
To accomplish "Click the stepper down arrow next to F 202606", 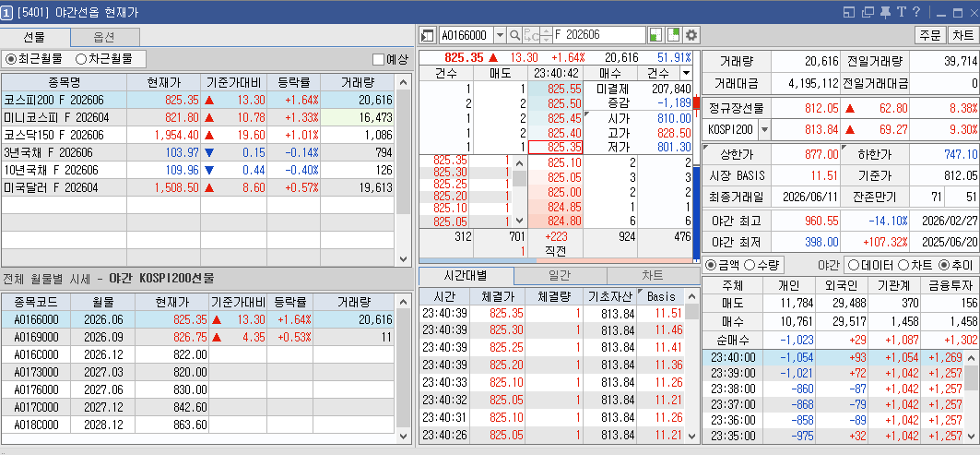I will [547, 39].
